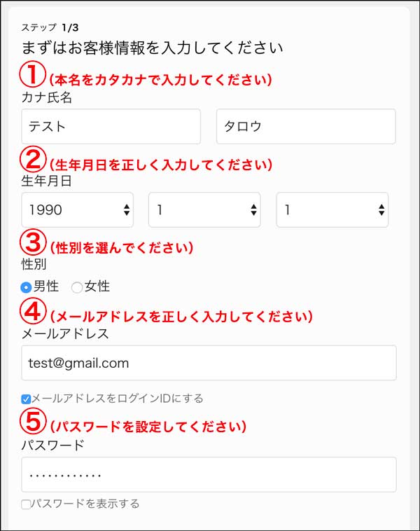Open the 1990 birth year dropdown
420x531 pixels.
pos(78,210)
